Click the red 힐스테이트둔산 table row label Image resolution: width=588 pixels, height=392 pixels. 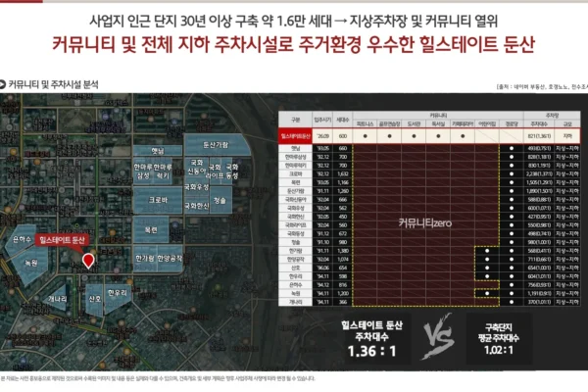point(296,136)
